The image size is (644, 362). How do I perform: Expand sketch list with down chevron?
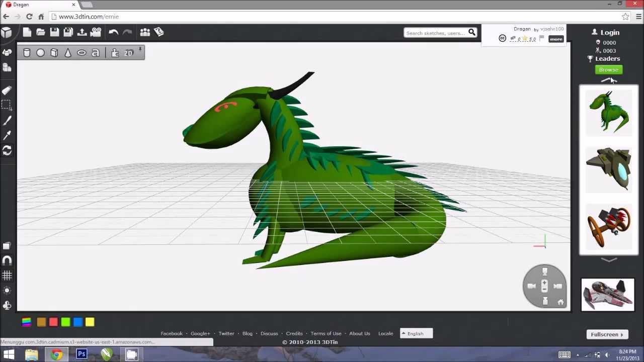[609, 260]
